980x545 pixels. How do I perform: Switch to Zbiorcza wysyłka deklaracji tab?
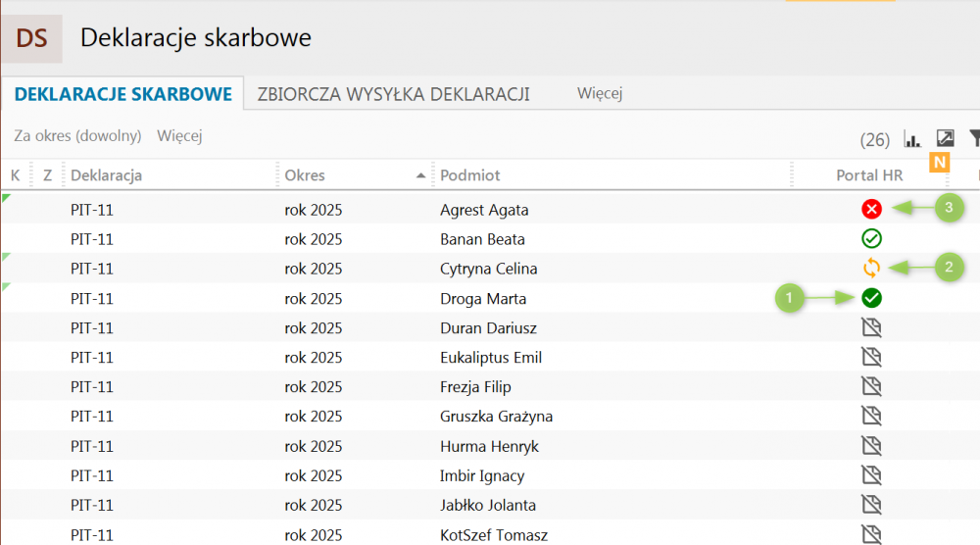point(393,94)
